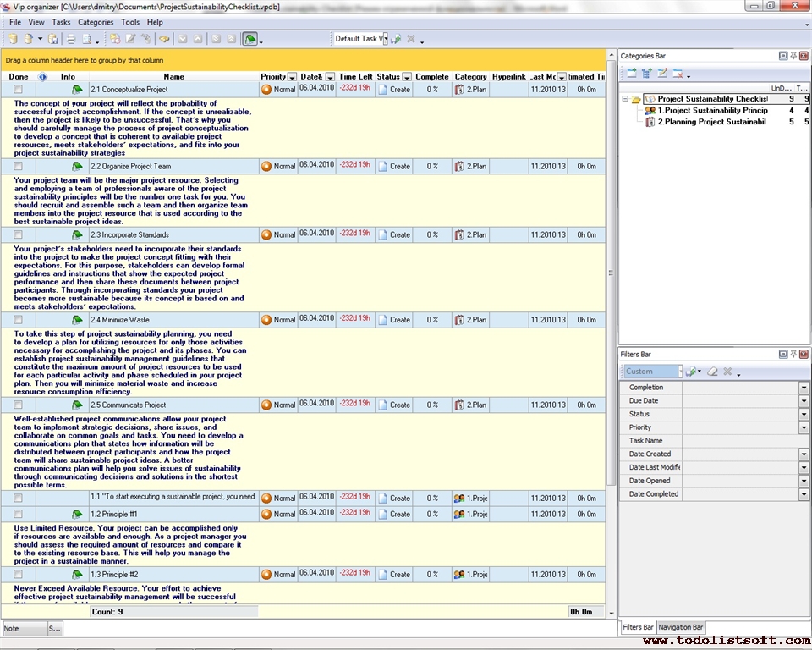The image size is (812, 650).
Task: Click the save database icon in toolbar
Action: [x=53, y=39]
